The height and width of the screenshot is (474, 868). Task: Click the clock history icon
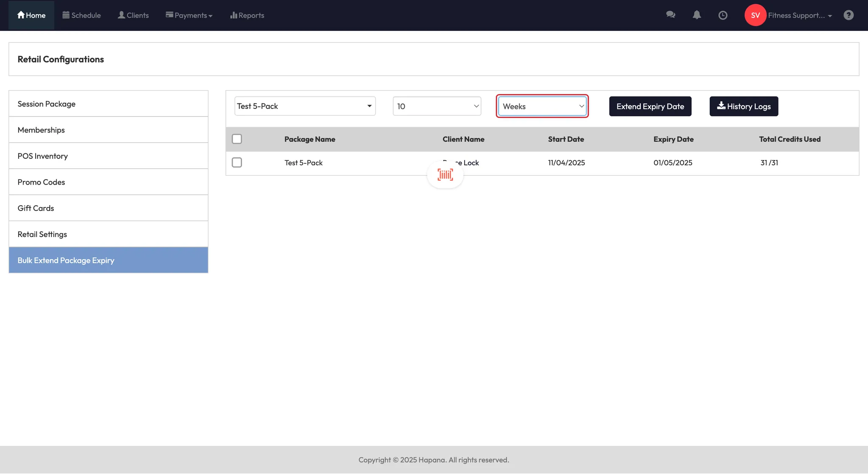[723, 15]
